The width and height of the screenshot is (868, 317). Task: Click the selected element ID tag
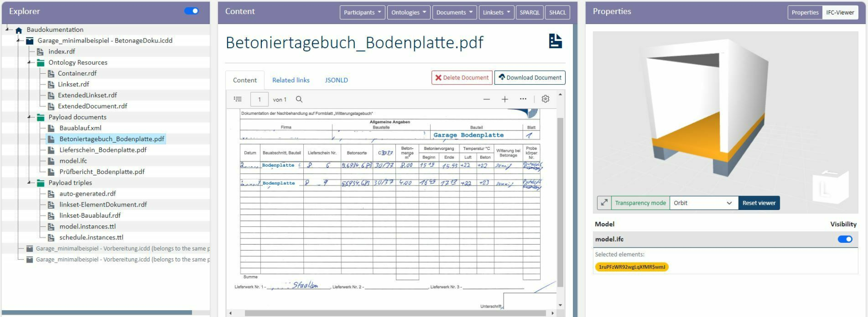point(632,267)
